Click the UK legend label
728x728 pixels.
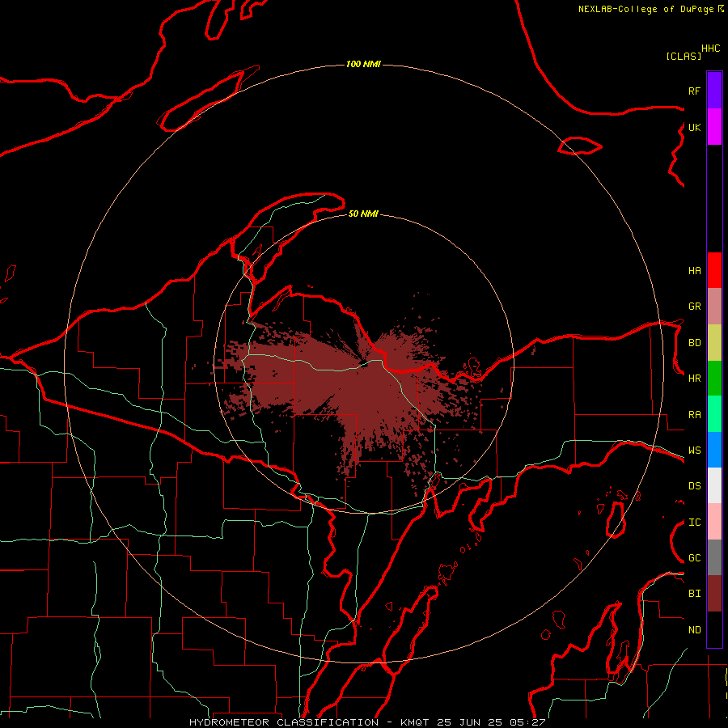(694, 127)
